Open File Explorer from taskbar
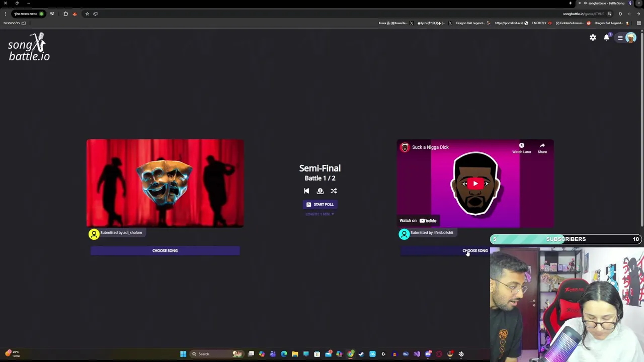644x362 pixels. [x=295, y=354]
